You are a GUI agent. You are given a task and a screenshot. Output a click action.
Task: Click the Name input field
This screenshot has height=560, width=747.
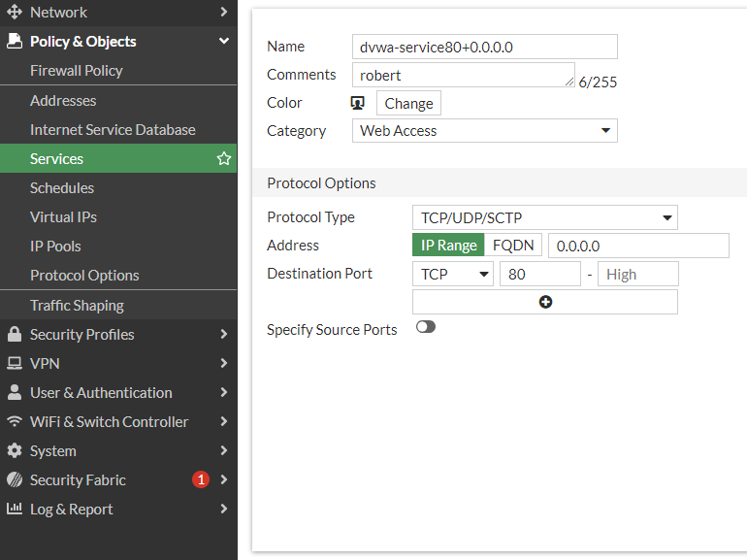click(484, 47)
